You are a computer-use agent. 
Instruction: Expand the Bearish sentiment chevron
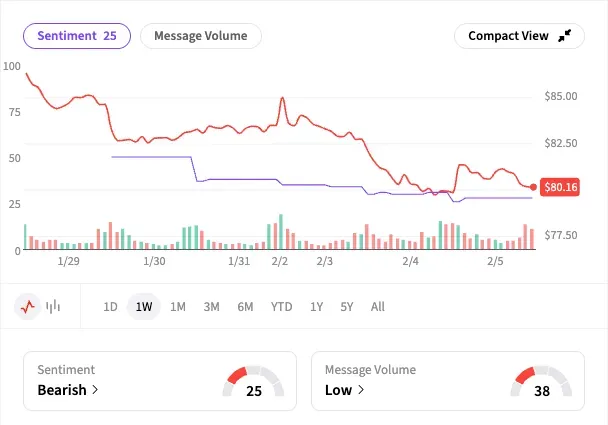pos(95,390)
